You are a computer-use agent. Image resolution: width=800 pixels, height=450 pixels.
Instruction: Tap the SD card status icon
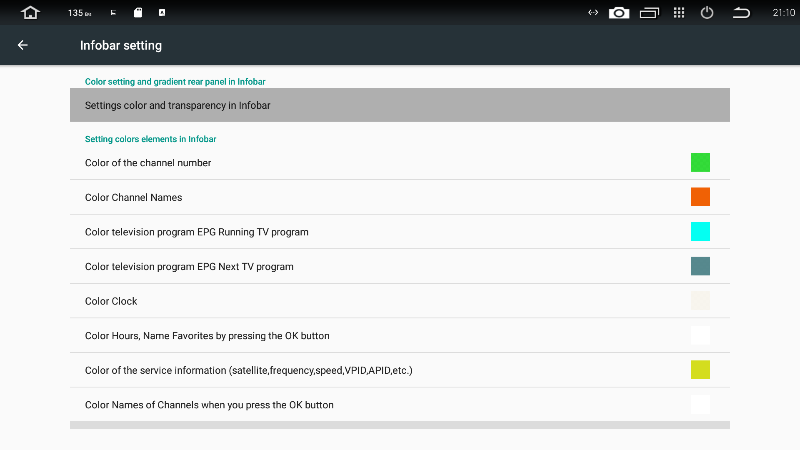click(138, 13)
